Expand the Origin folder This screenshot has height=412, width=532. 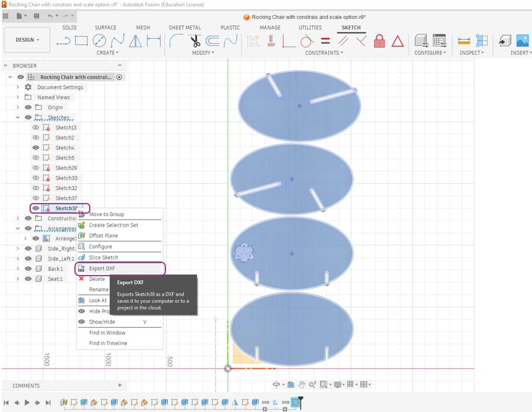tap(18, 107)
